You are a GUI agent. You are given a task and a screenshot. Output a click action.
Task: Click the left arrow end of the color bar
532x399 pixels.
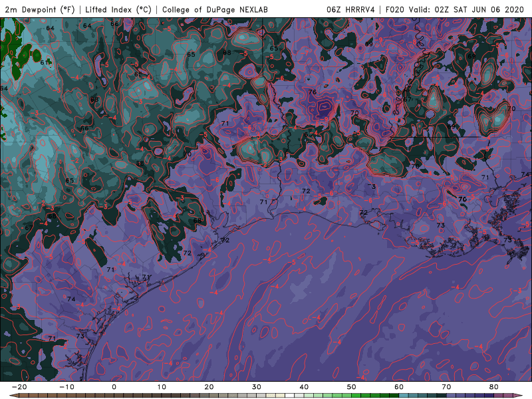13,396
